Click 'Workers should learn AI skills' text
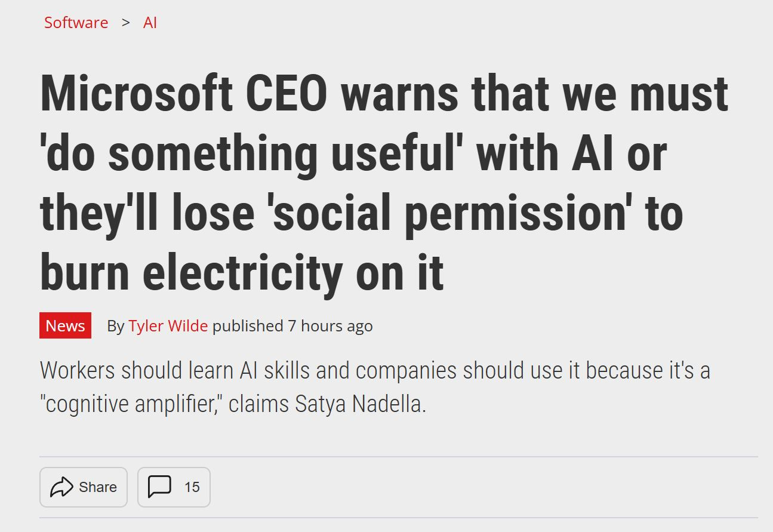Image resolution: width=773 pixels, height=532 pixels. 174,371
